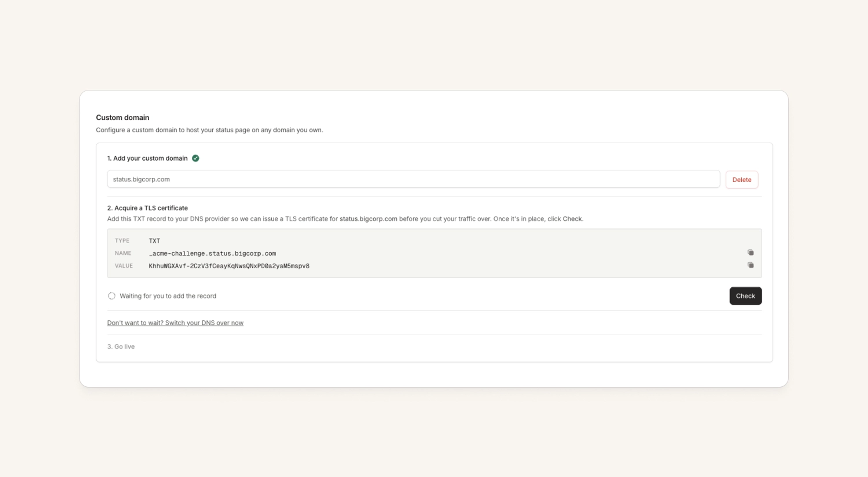Click the _acme-challenge.status.bigcorp.com name text
This screenshot has width=868, height=477.
point(212,253)
